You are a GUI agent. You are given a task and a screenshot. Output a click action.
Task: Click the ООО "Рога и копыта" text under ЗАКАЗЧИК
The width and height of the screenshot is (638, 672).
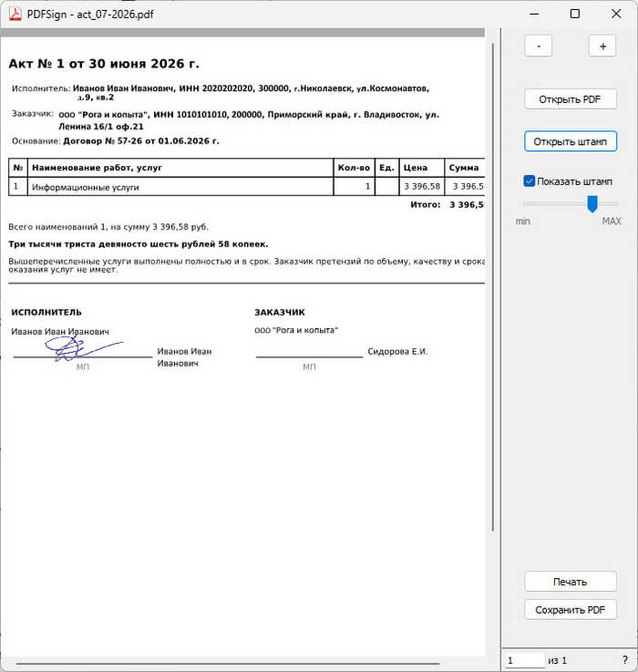[x=296, y=330]
